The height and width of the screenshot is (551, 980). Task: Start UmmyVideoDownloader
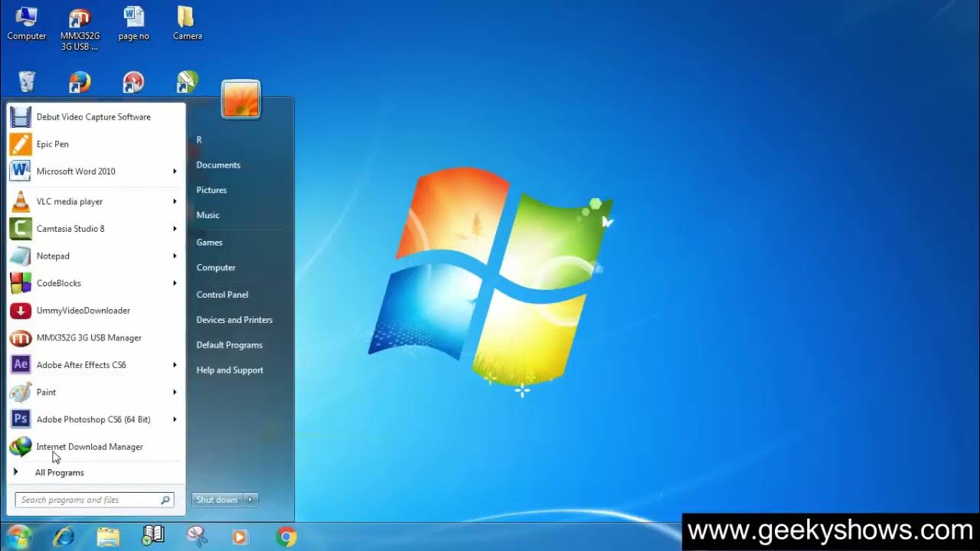coord(95,311)
